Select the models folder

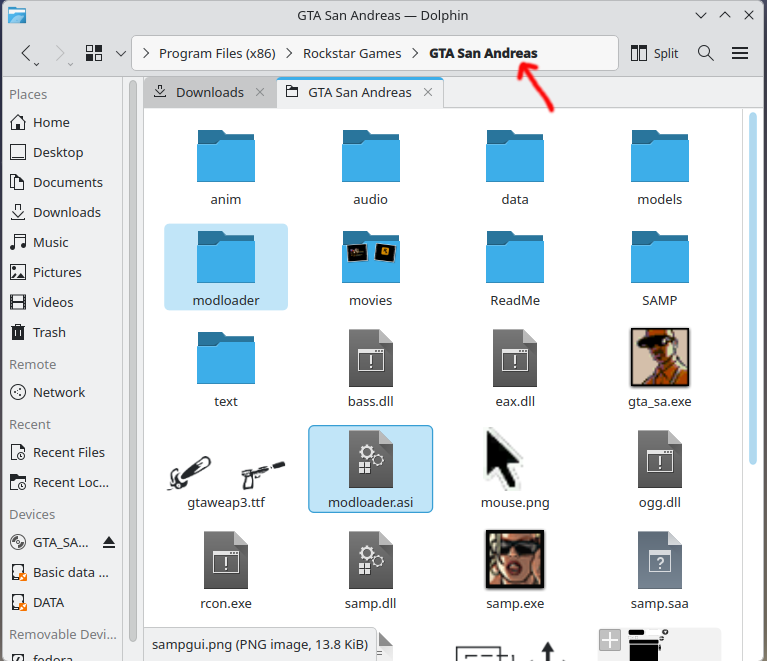pyautogui.click(x=659, y=167)
